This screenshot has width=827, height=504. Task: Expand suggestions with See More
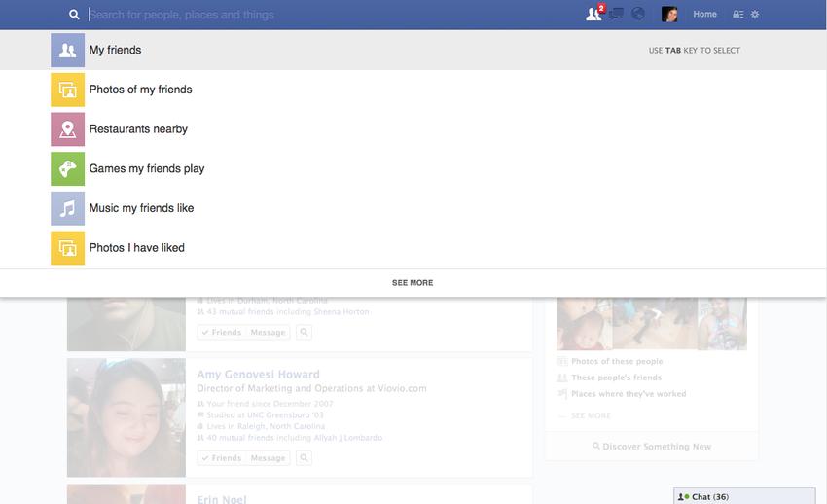coord(413,283)
